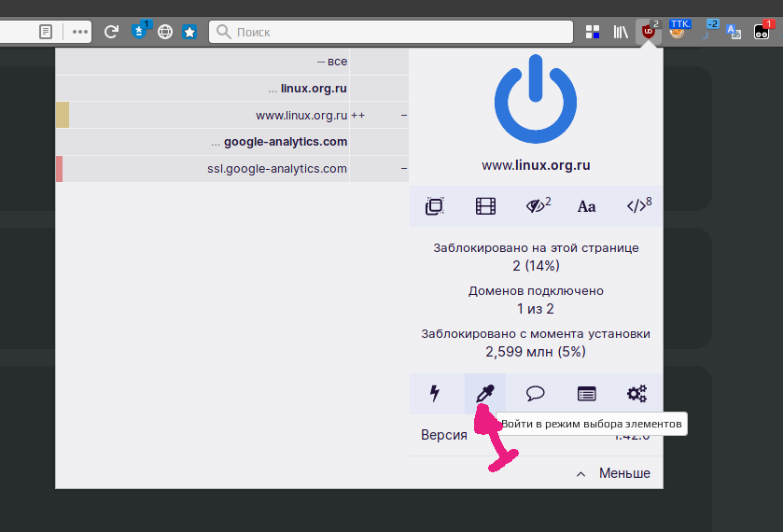
Task: Toggle cosmetic filtering eye icon
Action: [538, 205]
